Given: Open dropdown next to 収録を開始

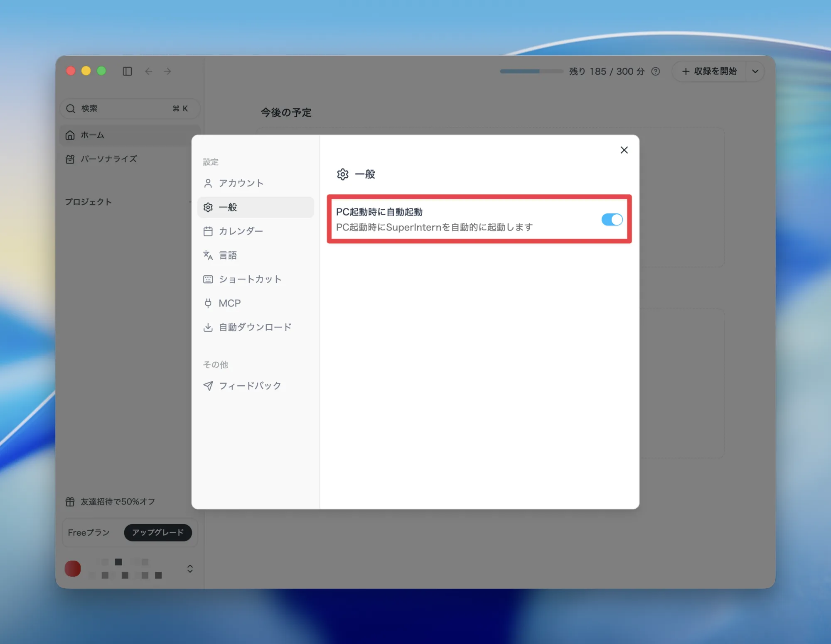Looking at the screenshot, I should 755,71.
